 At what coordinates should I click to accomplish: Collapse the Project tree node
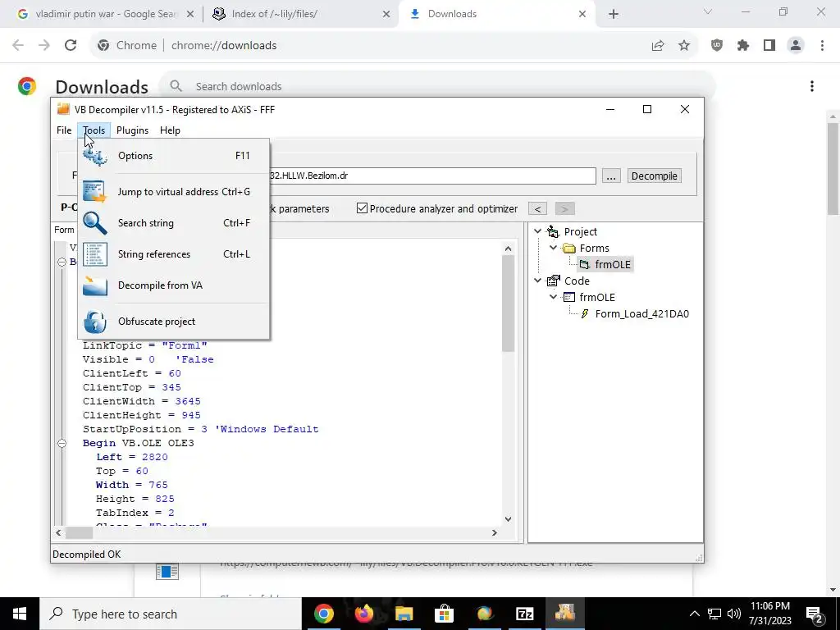(x=538, y=231)
